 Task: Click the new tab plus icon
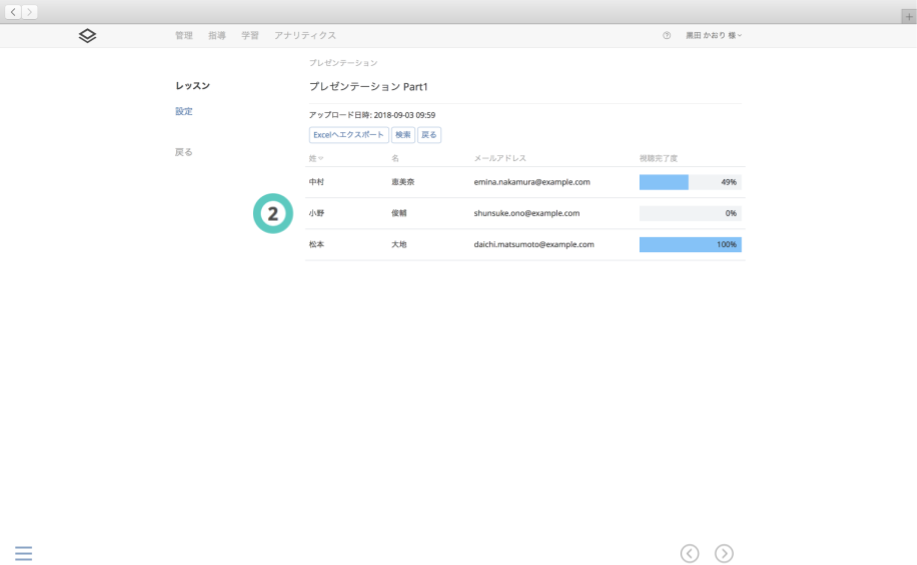(x=908, y=16)
